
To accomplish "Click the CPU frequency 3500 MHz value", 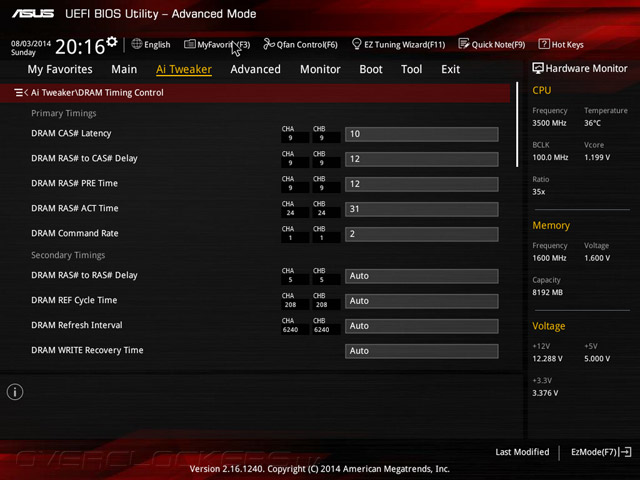I will pos(549,123).
